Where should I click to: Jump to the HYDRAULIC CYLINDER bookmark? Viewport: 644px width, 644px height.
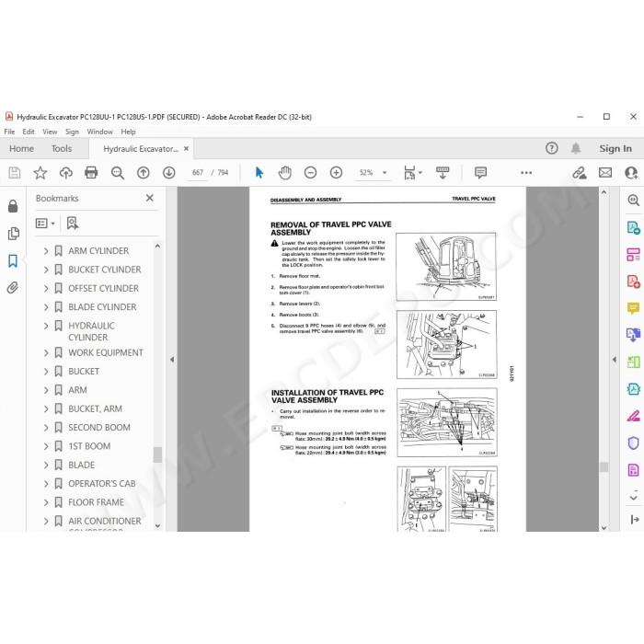point(91,331)
